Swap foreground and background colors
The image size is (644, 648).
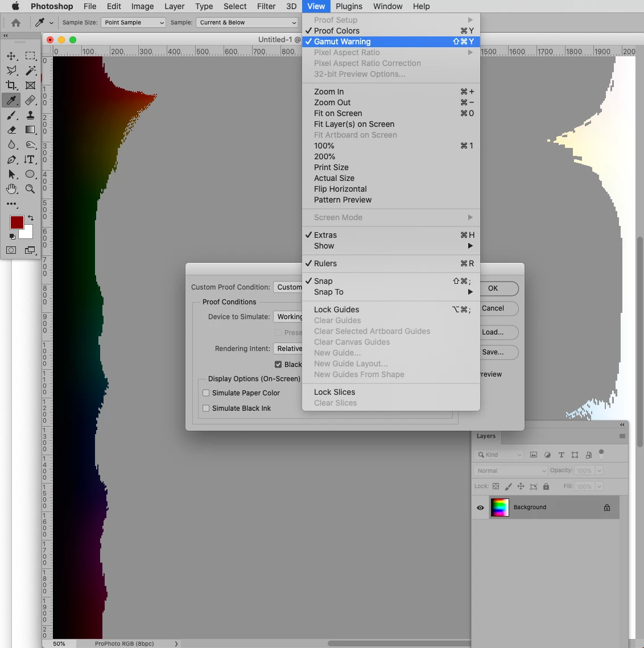(x=31, y=218)
